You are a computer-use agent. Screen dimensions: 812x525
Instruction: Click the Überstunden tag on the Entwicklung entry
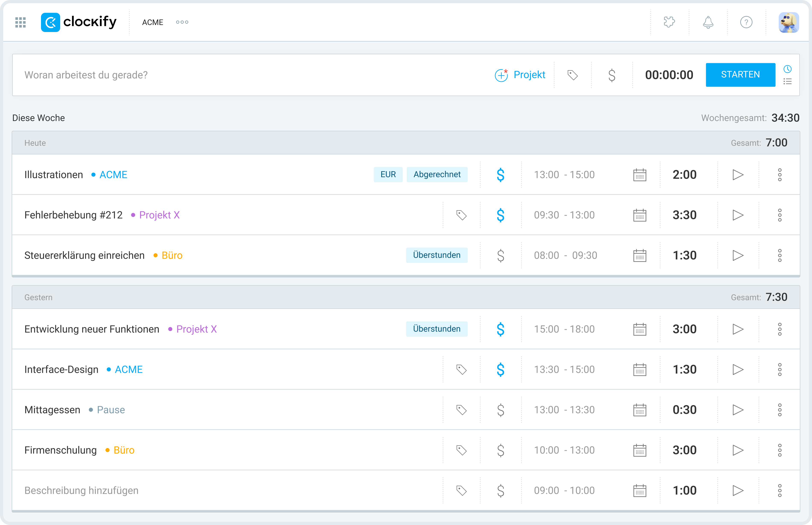click(x=436, y=329)
